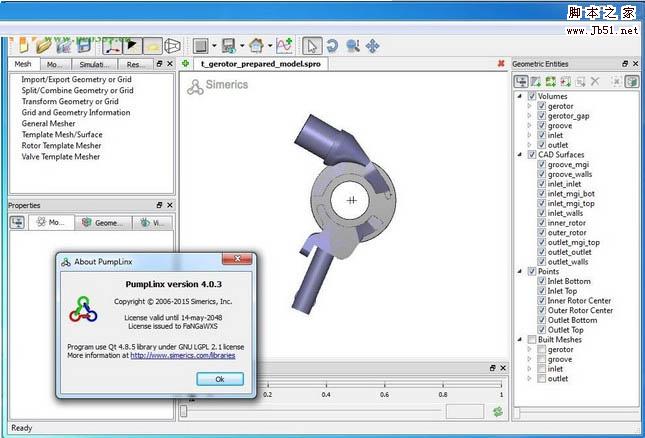The width and height of the screenshot is (645, 438).
Task: Collapse the Volumes tree node
Action: click(x=519, y=95)
